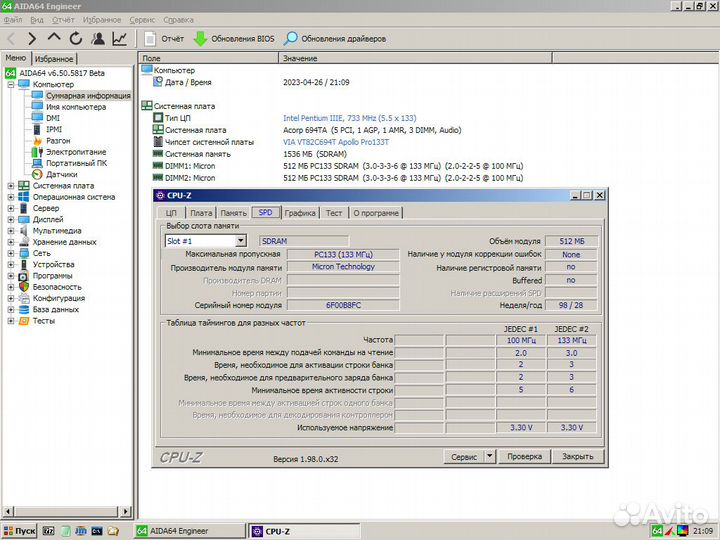Open the Intel Pentium IIIE CPU link
Screen dimensions: 720x540
click(349, 118)
